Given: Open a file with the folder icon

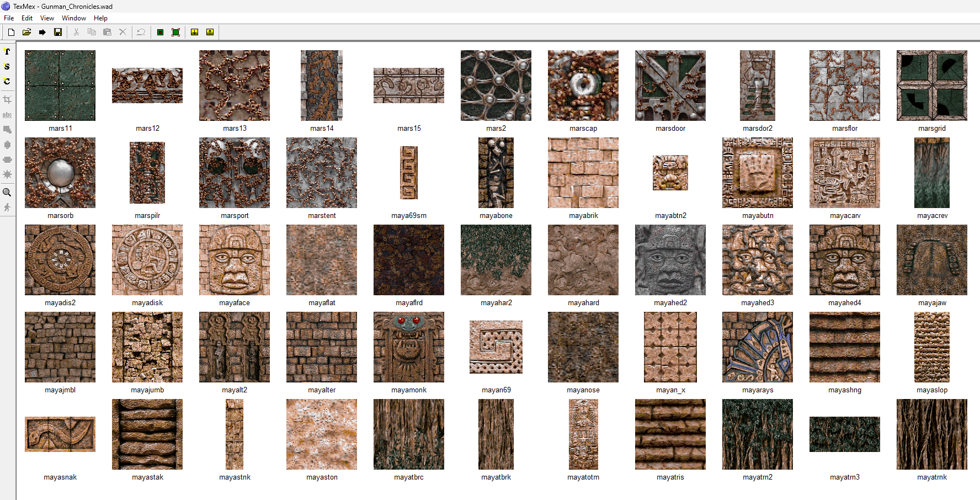Looking at the screenshot, I should [x=26, y=33].
